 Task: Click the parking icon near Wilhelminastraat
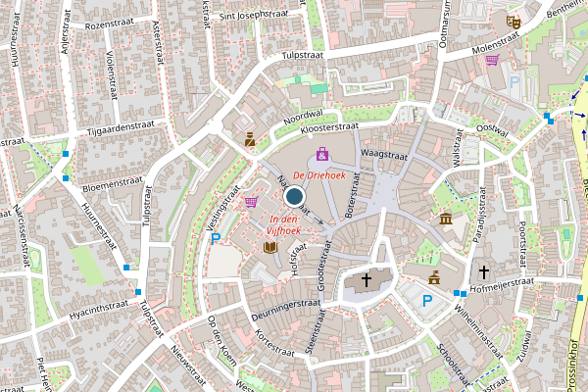(427, 301)
